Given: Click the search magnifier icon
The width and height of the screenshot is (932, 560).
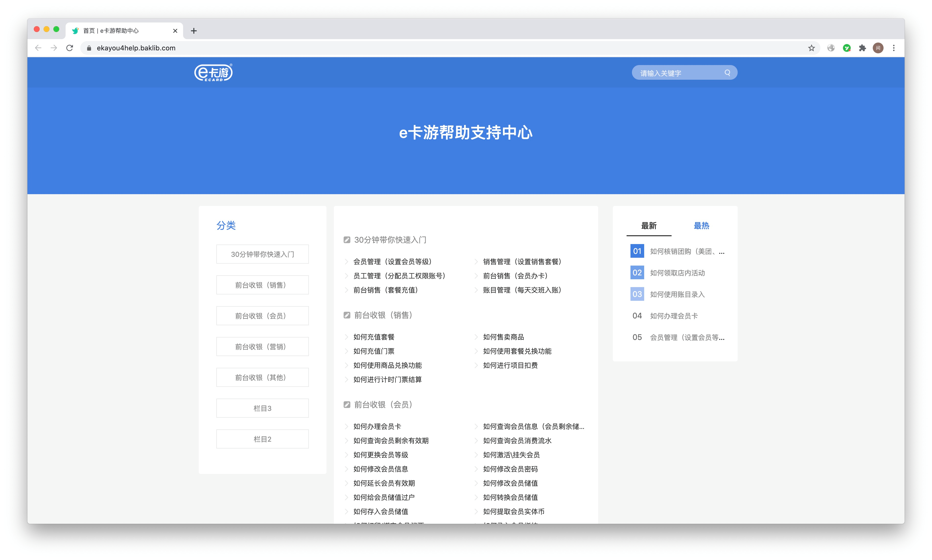Looking at the screenshot, I should (x=727, y=73).
